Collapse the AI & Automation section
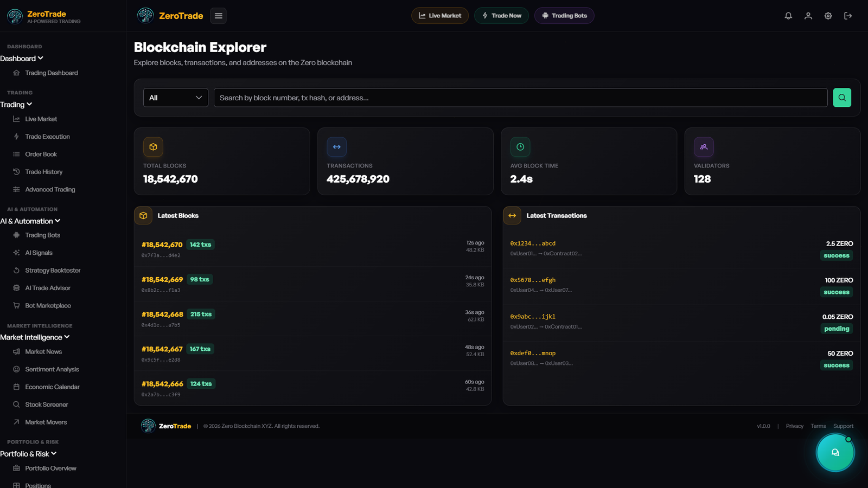The width and height of the screenshot is (868, 488). click(x=30, y=221)
